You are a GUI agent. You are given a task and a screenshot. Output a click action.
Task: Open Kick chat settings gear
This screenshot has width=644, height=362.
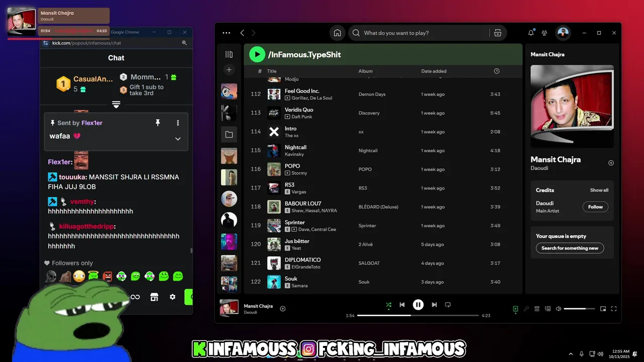(173, 297)
